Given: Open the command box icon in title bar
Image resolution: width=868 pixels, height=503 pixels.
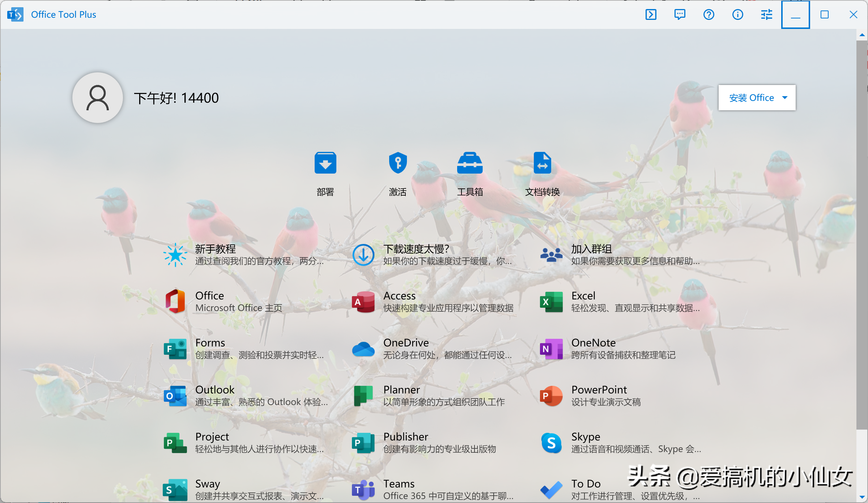Looking at the screenshot, I should tap(651, 14).
